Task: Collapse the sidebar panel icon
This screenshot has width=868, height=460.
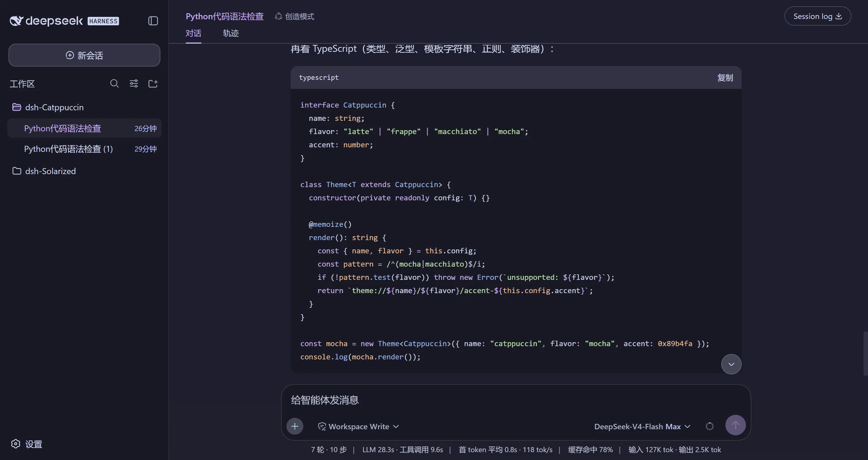Action: tap(153, 21)
